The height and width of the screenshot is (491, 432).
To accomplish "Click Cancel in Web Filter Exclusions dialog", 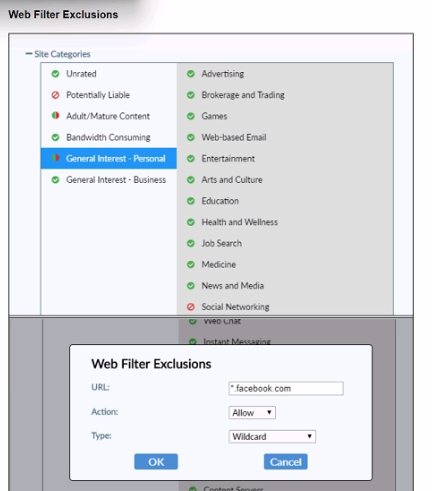I will tap(286, 462).
